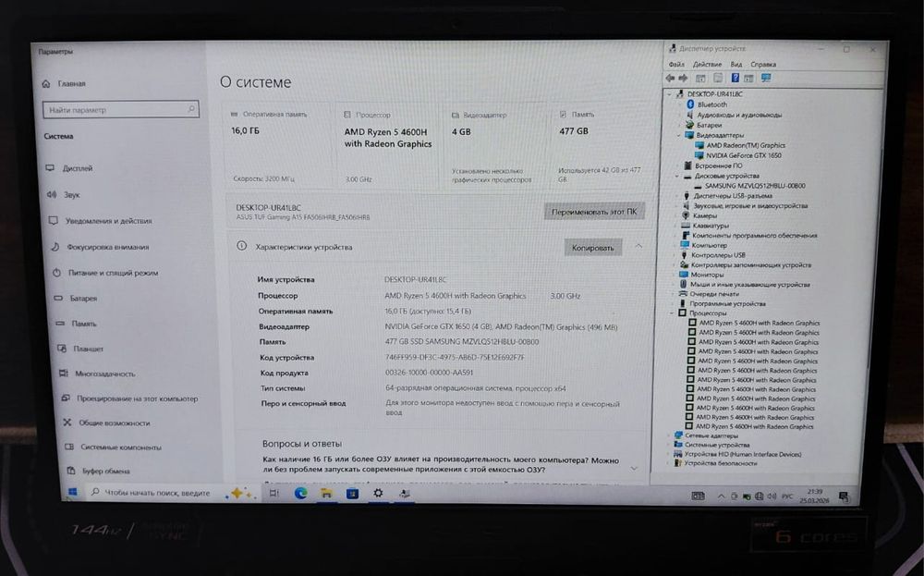This screenshot has width=924, height=576.
Task: Show hidden tray icons chevron
Action: pos(721,496)
